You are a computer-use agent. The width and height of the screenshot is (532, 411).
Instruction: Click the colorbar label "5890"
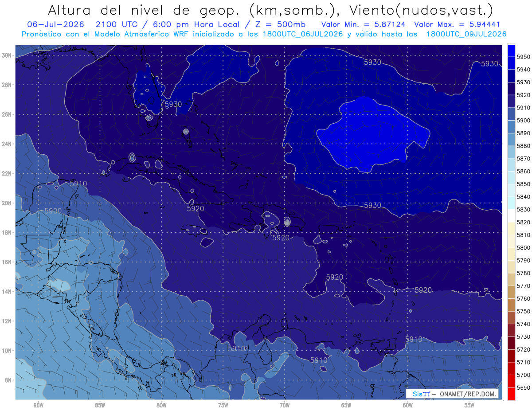tap(524, 133)
